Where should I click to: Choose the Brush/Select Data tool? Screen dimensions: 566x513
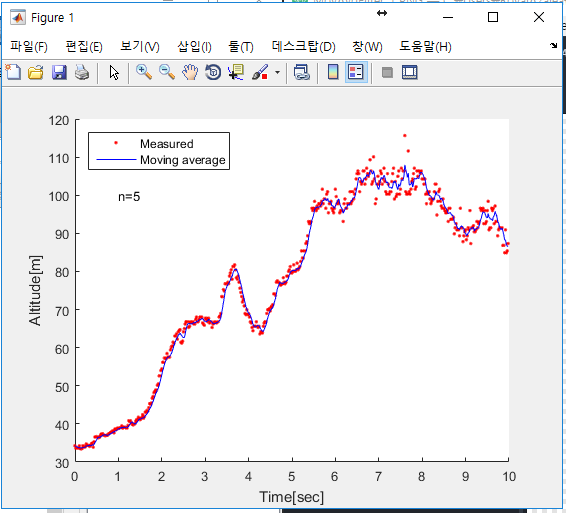click(260, 72)
